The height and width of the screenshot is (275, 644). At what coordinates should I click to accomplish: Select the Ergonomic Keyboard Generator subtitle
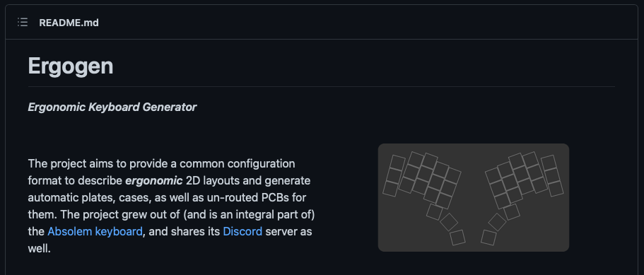pos(112,107)
